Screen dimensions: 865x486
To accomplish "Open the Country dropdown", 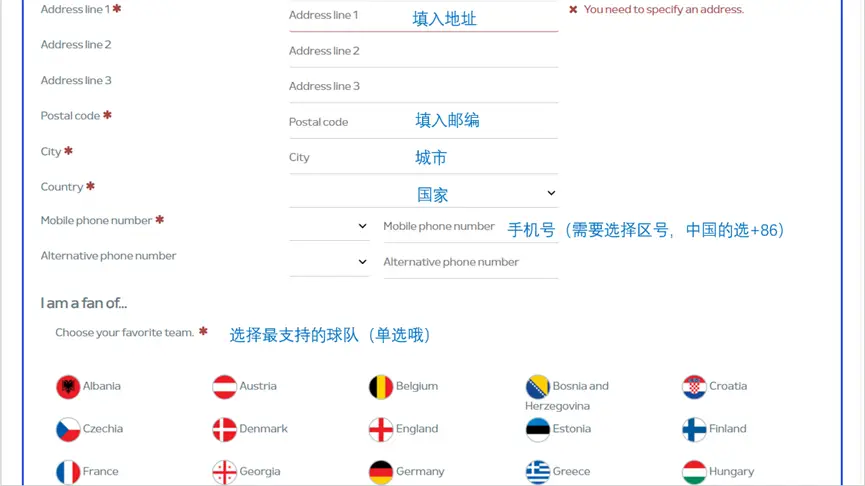I will 424,193.
